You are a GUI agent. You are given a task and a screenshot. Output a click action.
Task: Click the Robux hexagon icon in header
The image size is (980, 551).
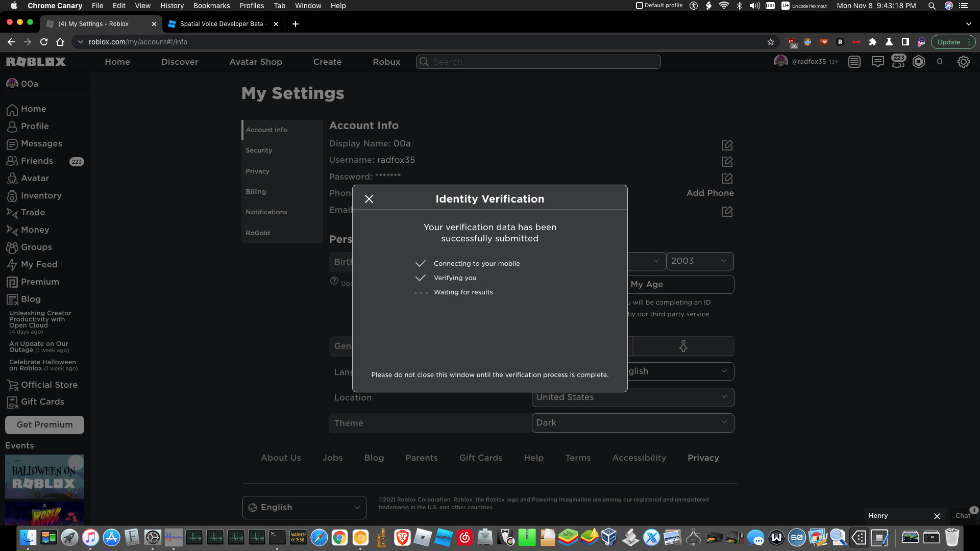coord(919,62)
